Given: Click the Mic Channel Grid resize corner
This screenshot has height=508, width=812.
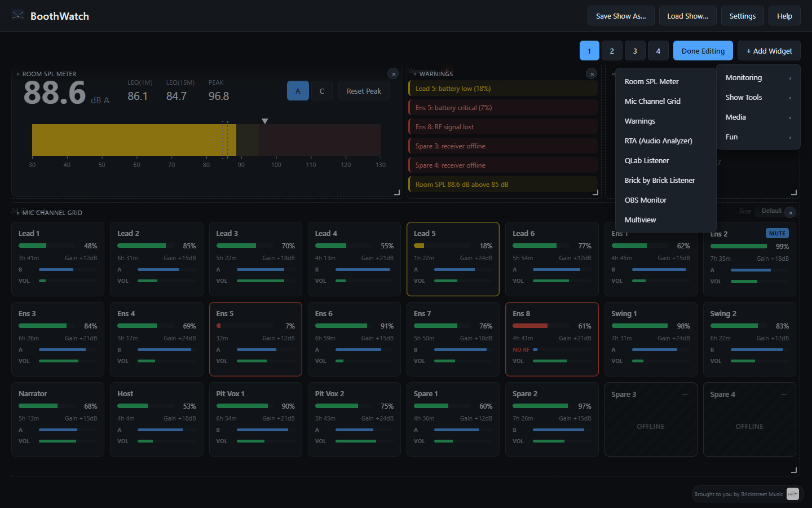Looking at the screenshot, I should point(793,470).
